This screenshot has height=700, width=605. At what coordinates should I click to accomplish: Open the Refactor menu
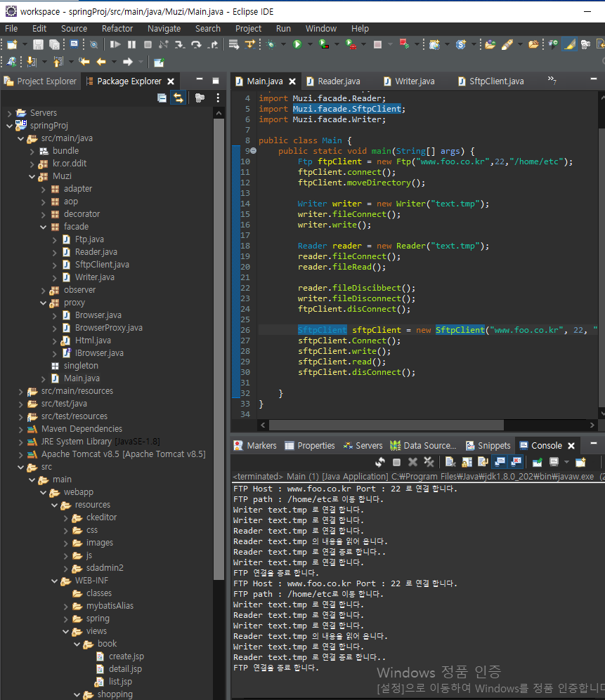click(x=117, y=29)
